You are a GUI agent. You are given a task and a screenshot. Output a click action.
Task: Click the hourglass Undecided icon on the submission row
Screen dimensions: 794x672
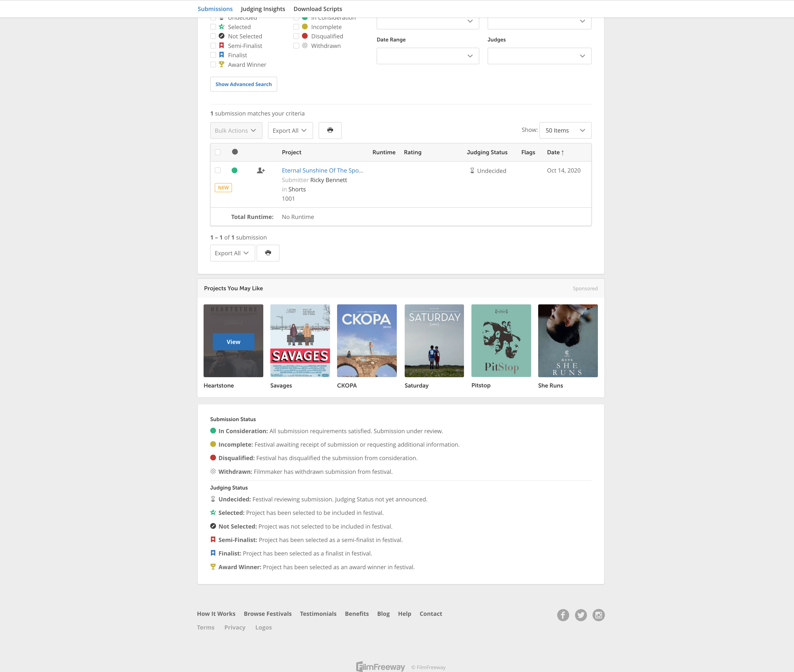(472, 170)
